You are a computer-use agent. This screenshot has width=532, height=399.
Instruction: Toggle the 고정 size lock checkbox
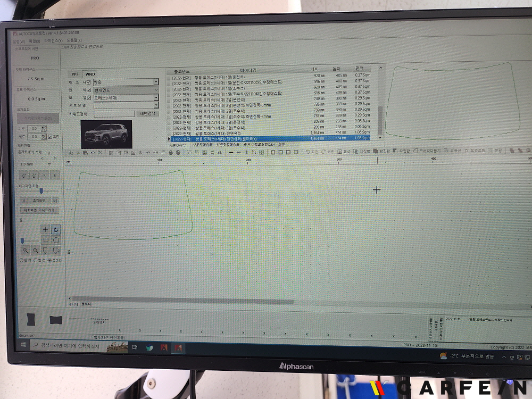[50, 137]
